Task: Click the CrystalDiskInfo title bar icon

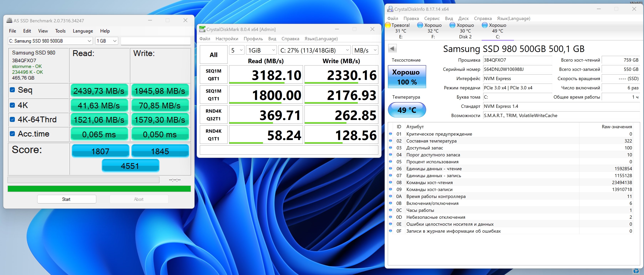Action: [390, 9]
